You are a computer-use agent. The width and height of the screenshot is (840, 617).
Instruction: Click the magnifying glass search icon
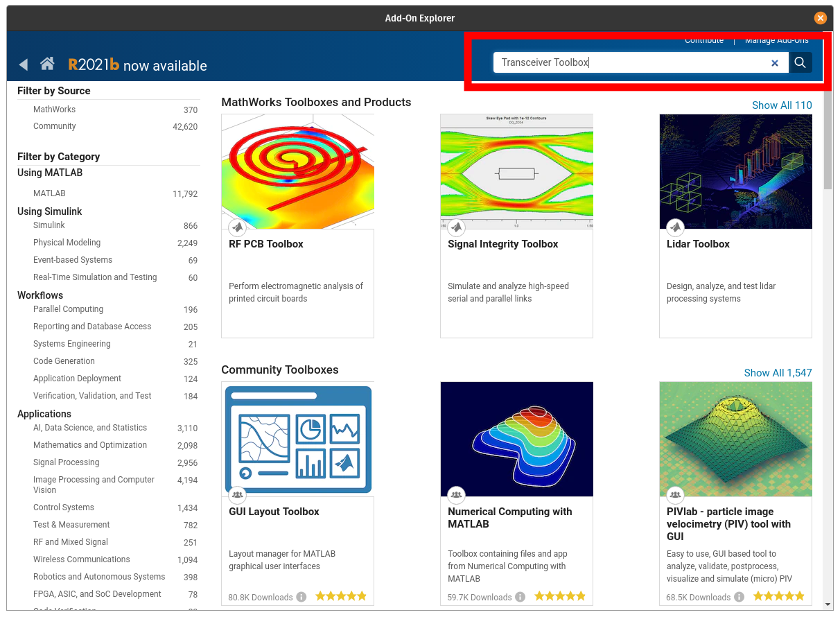coord(800,62)
